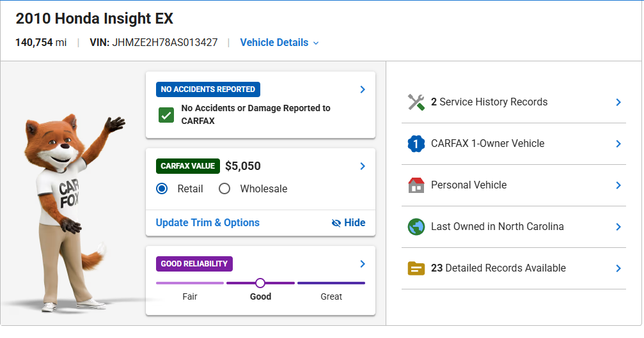Click the folder Detailed Records icon

point(416,268)
